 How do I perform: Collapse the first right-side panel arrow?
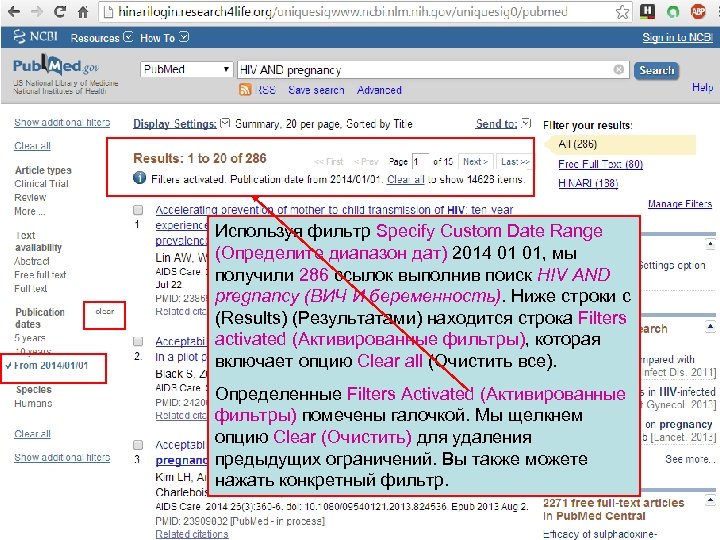click(x=710, y=244)
